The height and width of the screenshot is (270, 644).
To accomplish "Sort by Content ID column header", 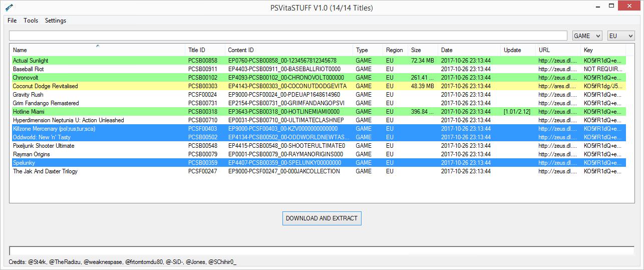I will pos(289,50).
